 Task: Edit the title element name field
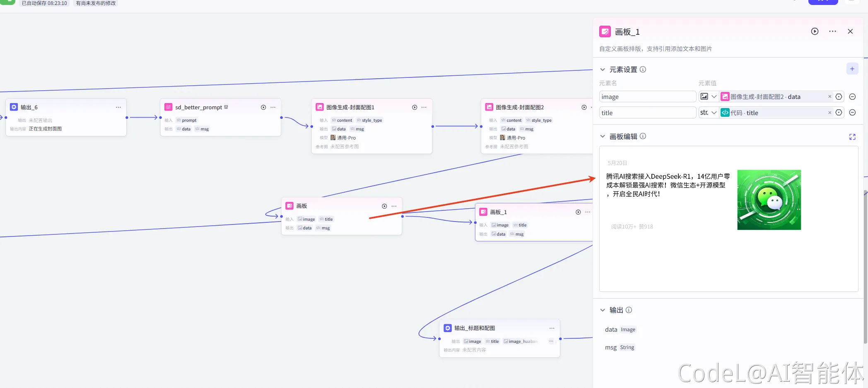(x=647, y=113)
